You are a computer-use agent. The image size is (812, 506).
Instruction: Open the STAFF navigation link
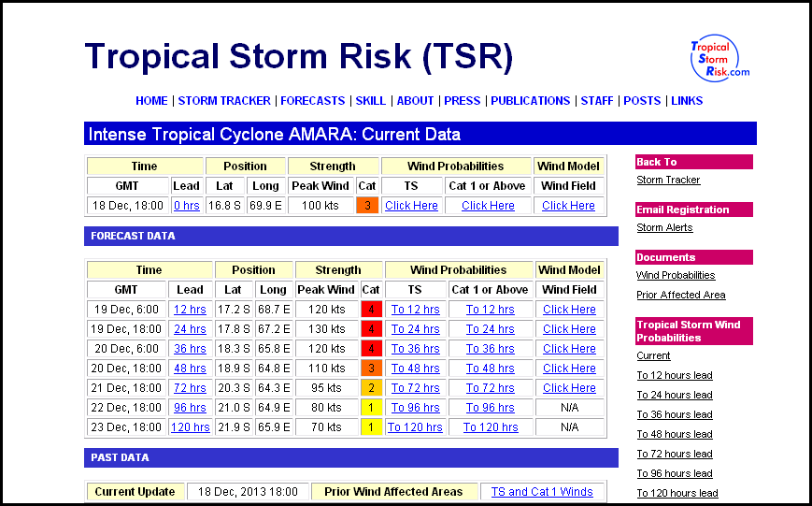[597, 101]
